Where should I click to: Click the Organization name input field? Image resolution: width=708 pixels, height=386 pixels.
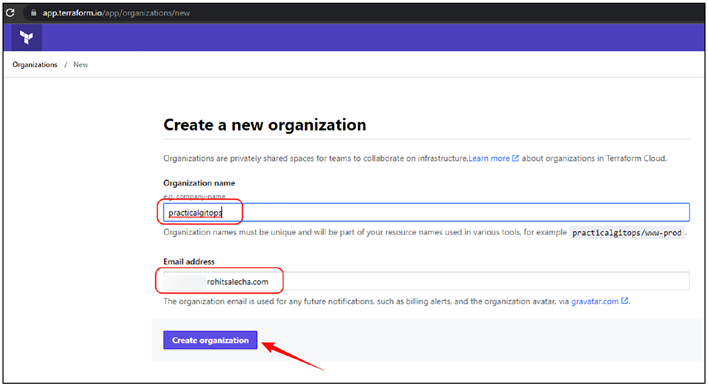coord(426,212)
